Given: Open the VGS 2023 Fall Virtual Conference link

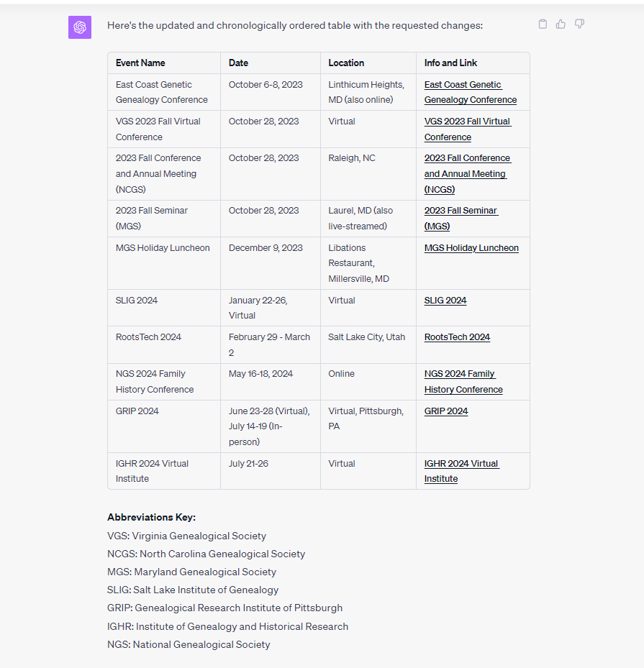Looking at the screenshot, I should tap(468, 129).
